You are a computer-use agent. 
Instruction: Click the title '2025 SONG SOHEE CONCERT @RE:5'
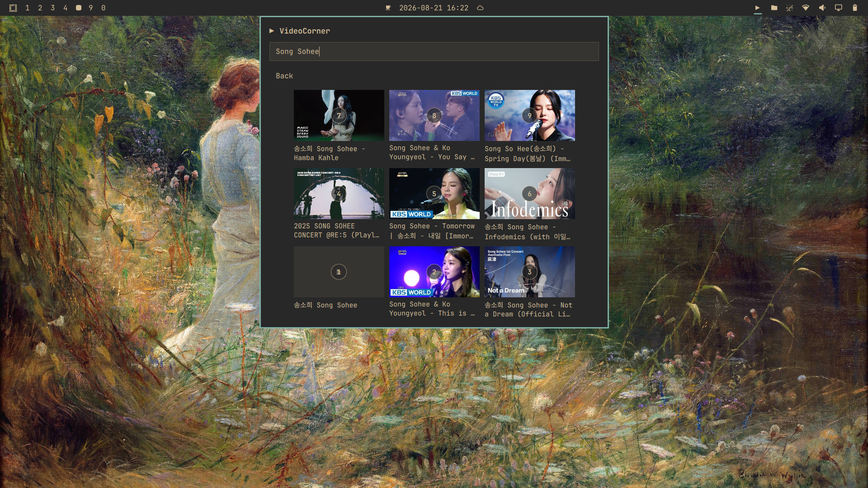tap(337, 230)
